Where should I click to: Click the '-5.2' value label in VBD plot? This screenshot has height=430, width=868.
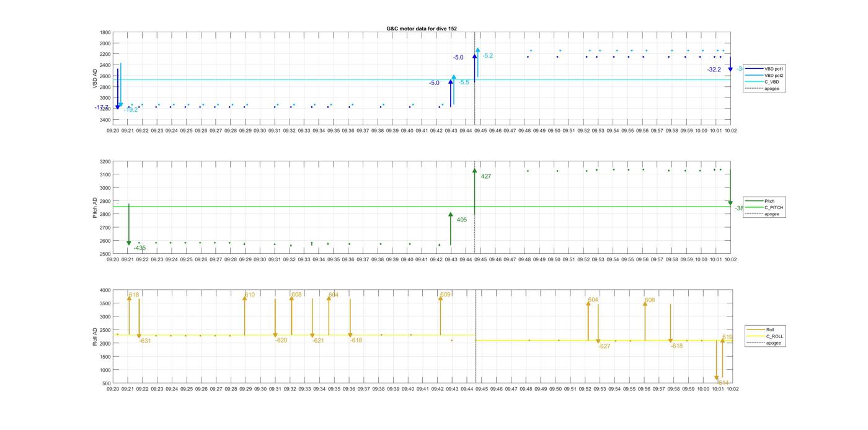488,56
